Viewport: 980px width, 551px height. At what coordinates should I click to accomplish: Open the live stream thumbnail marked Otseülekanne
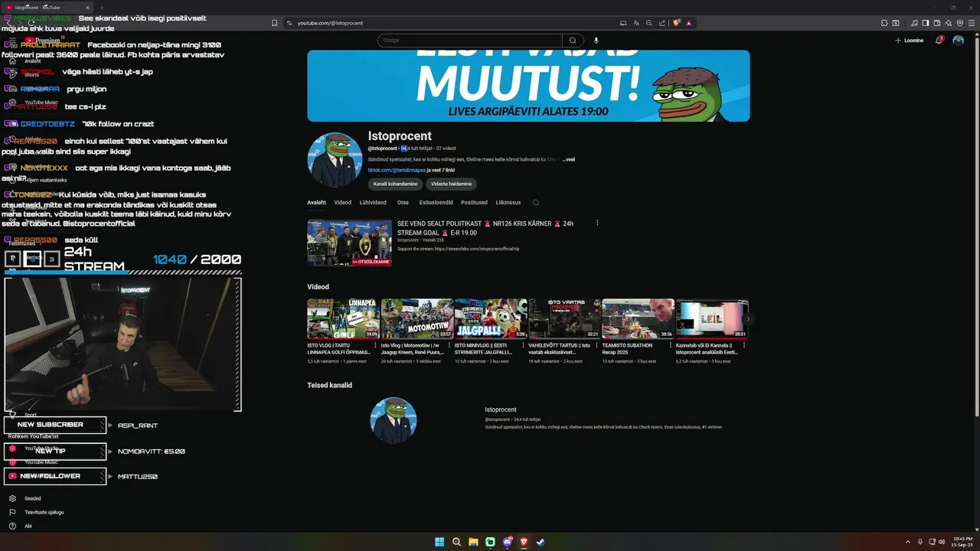[349, 243]
